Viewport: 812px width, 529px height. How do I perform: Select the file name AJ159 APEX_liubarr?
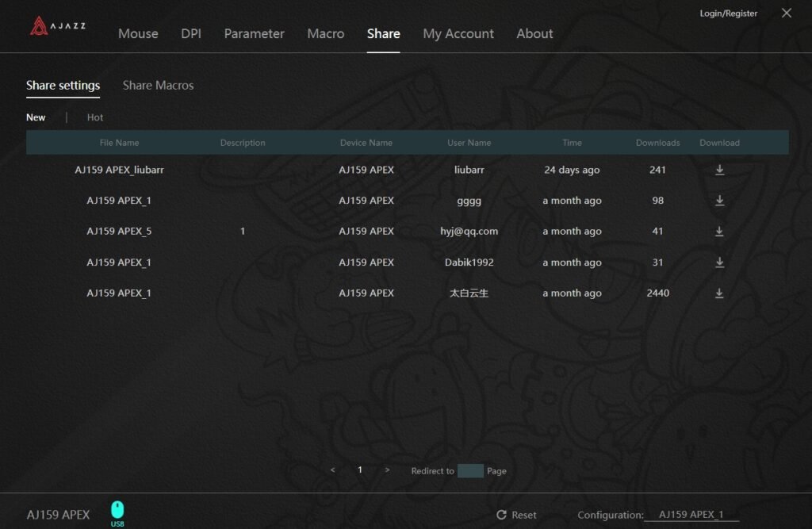(x=119, y=170)
